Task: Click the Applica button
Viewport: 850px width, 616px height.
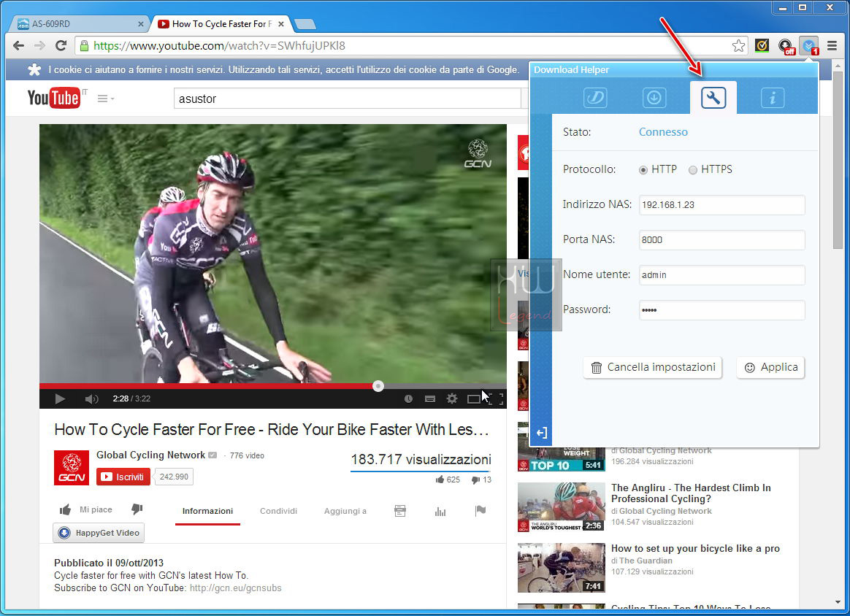Action: coord(770,367)
